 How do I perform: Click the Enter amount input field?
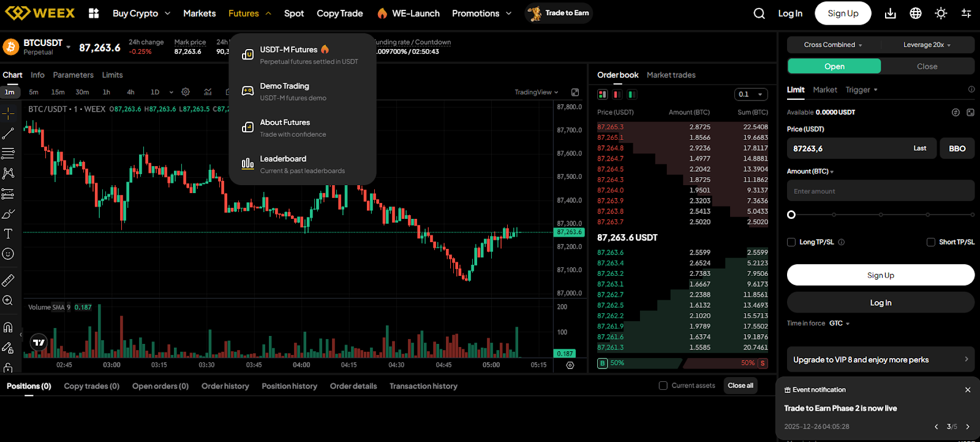(881, 191)
